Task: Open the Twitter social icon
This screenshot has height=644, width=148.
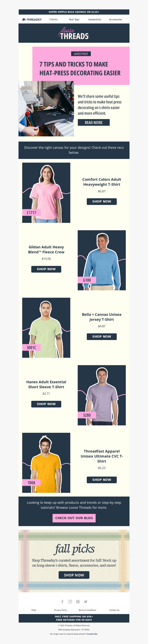Action: click(x=86, y=601)
